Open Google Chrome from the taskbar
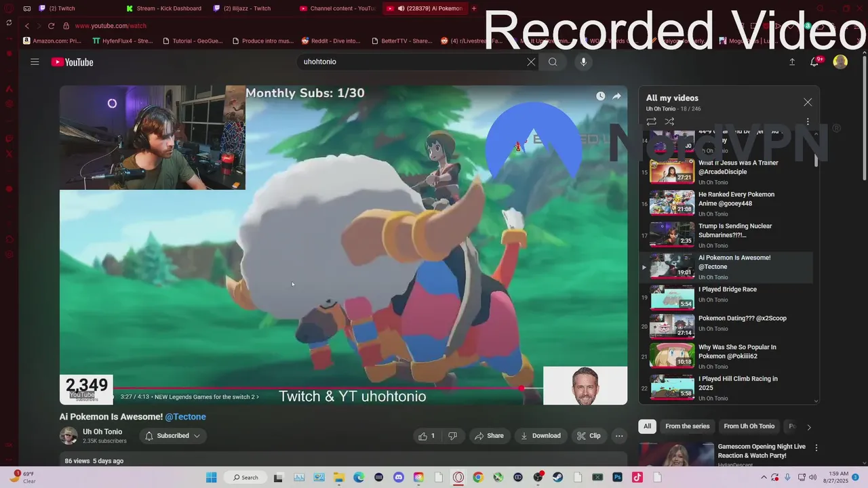 pyautogui.click(x=478, y=477)
